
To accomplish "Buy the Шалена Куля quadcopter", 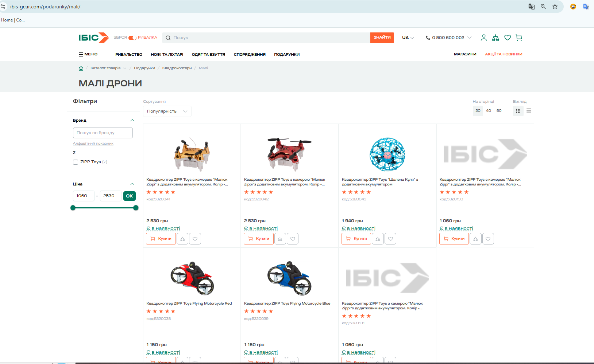I will (x=356, y=239).
